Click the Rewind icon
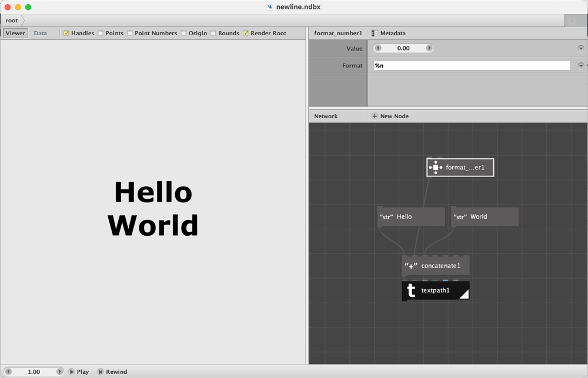Viewport: 588px width, 378px height. click(101, 372)
